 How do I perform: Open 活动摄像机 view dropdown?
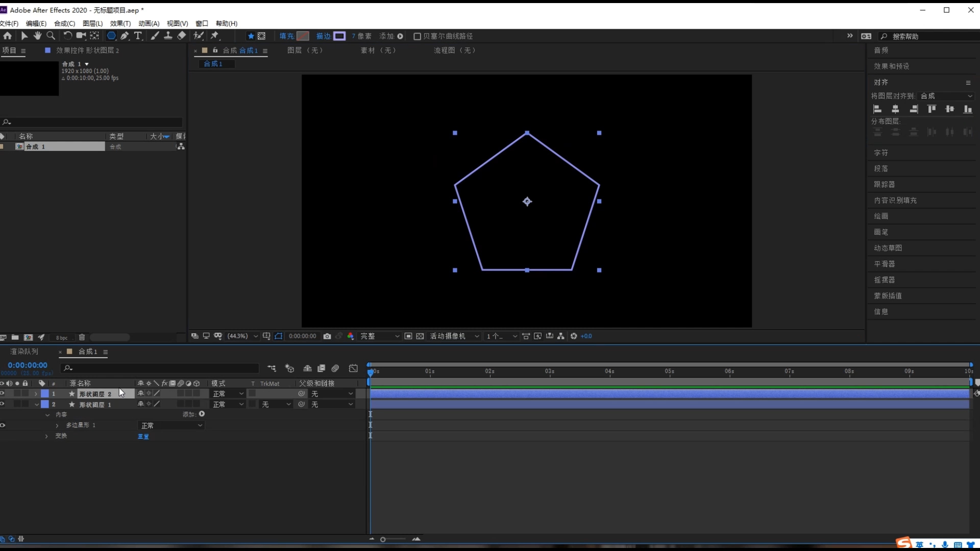tap(454, 336)
